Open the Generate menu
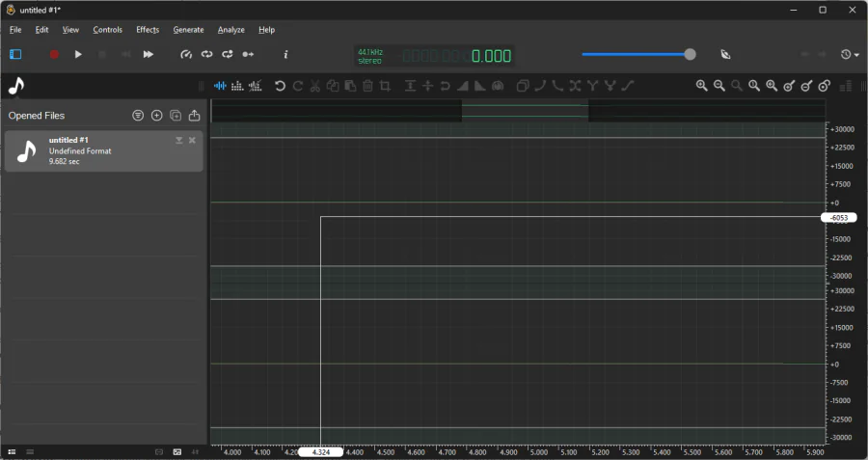 (x=188, y=30)
